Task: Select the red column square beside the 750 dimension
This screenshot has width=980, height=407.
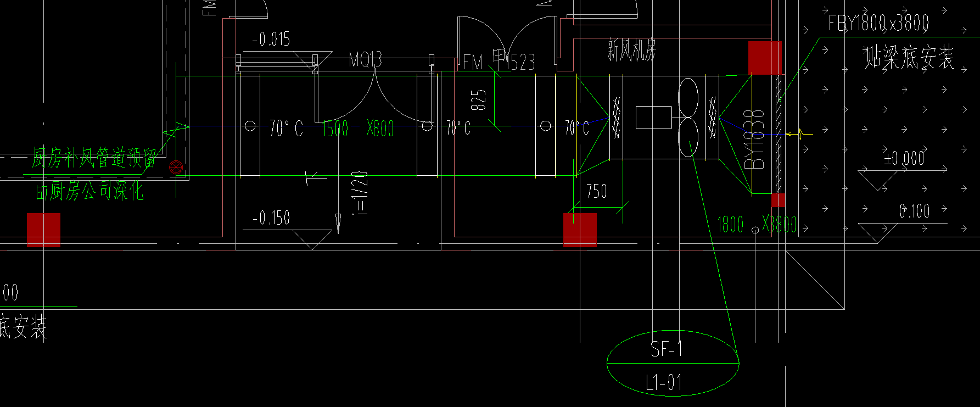Action: (x=580, y=230)
